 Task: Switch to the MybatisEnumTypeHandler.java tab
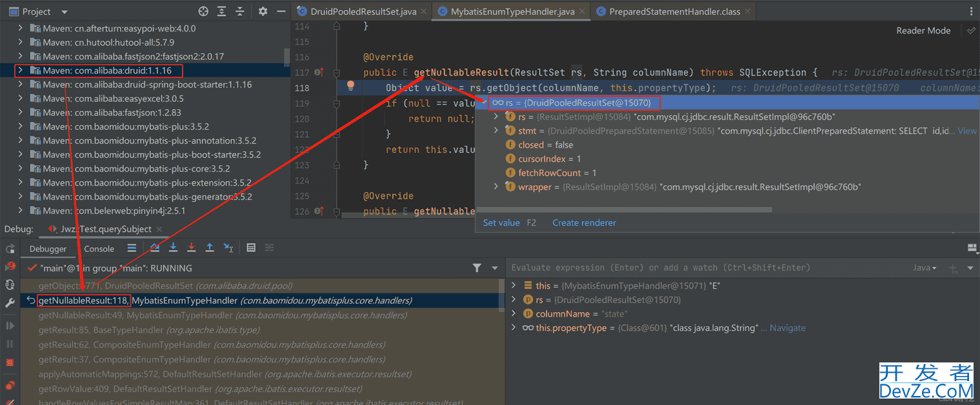pyautogui.click(x=512, y=12)
